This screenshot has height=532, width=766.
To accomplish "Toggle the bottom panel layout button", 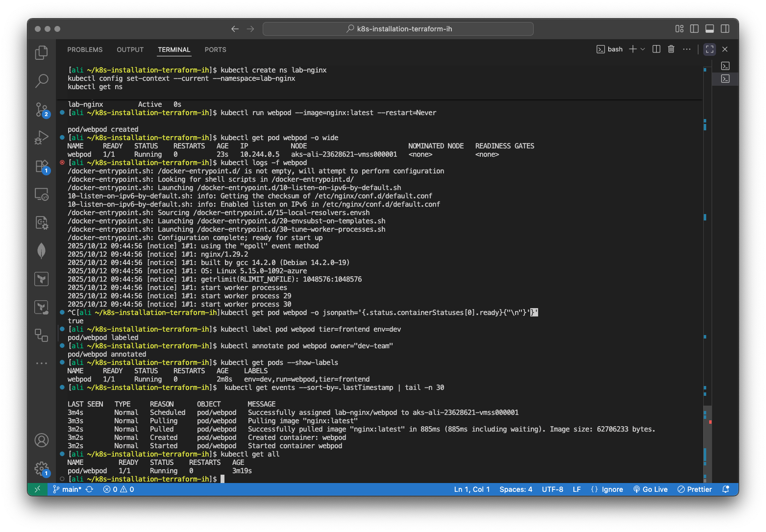I will [709, 29].
